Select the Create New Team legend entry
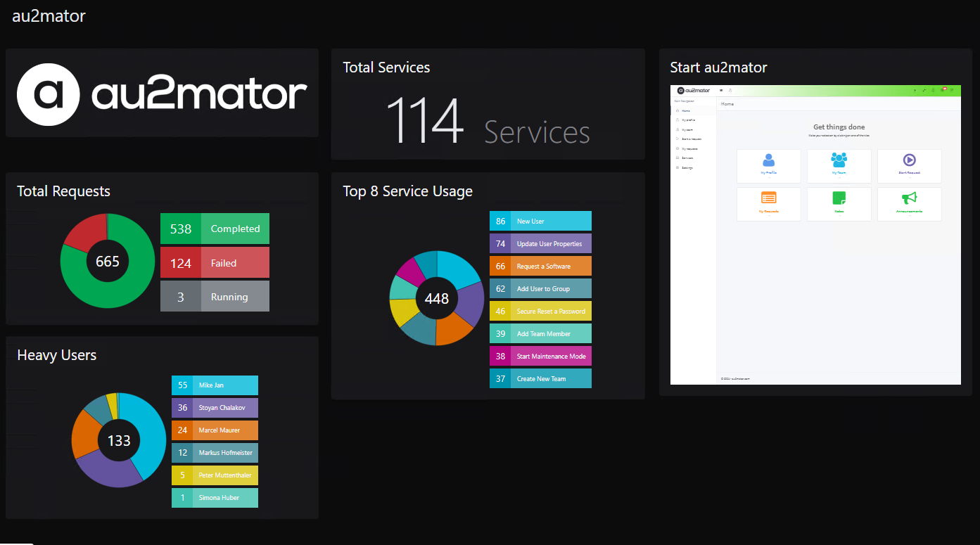 click(540, 378)
